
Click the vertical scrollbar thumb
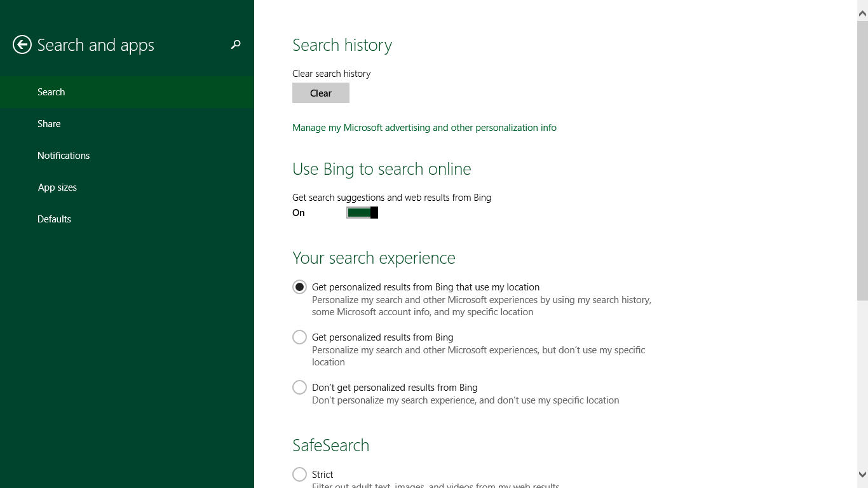click(x=862, y=161)
